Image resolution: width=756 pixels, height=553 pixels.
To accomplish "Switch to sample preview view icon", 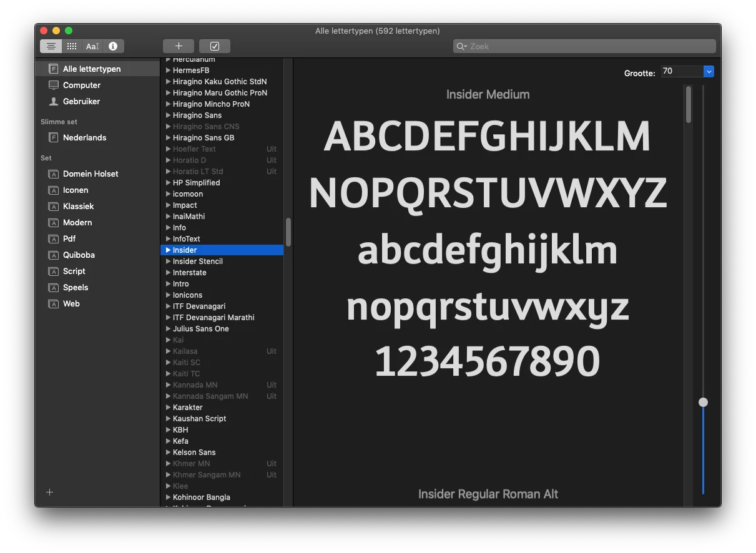I will (51, 46).
